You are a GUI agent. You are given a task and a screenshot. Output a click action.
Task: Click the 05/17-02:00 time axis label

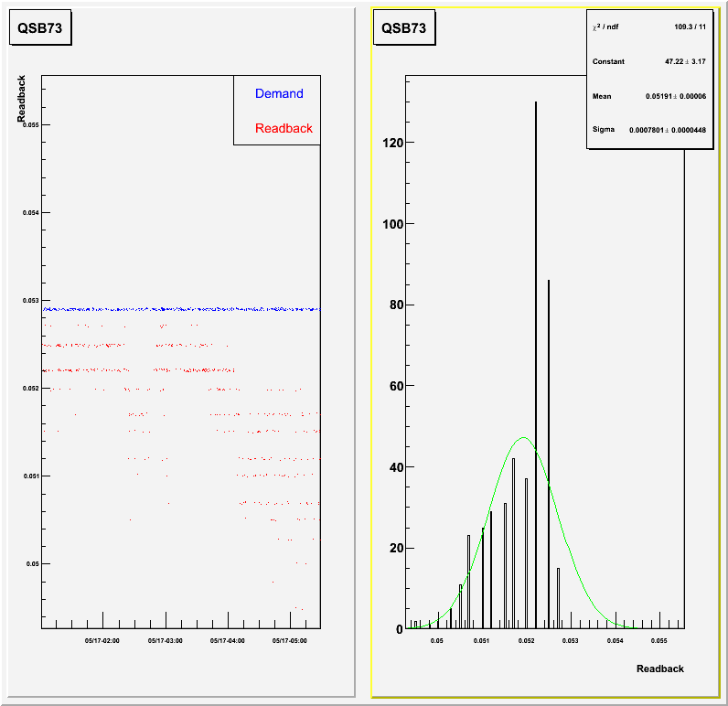[103, 641]
